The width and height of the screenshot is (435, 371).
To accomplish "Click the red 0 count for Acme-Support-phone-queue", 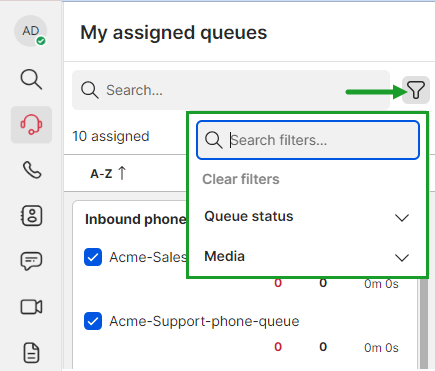I will pos(278,347).
